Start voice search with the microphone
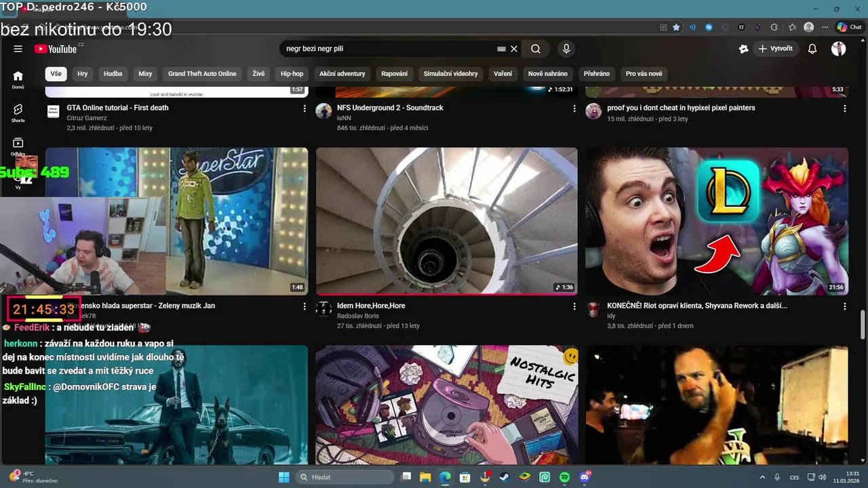This screenshot has width=868, height=488. tap(566, 49)
